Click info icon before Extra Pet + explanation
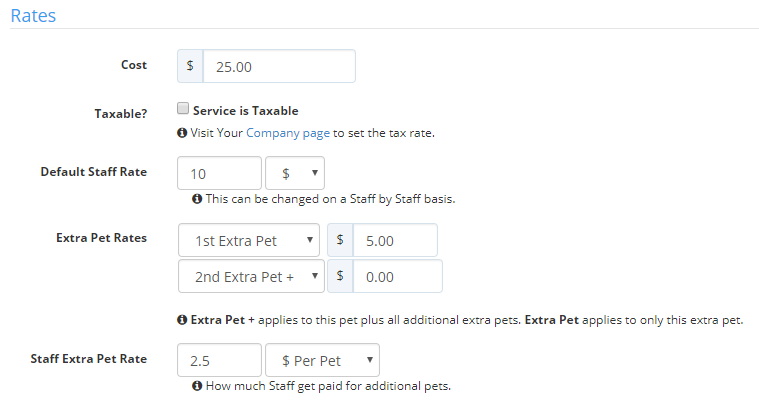The height and width of the screenshot is (402, 759). pyautogui.click(x=182, y=320)
